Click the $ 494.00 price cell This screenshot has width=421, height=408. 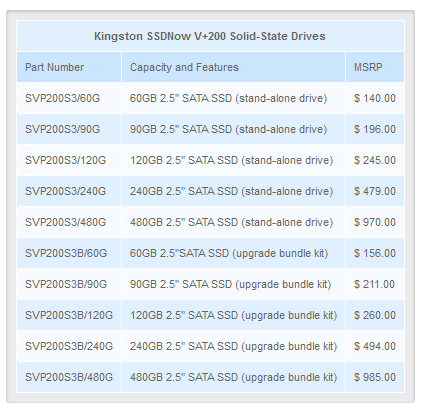click(375, 346)
